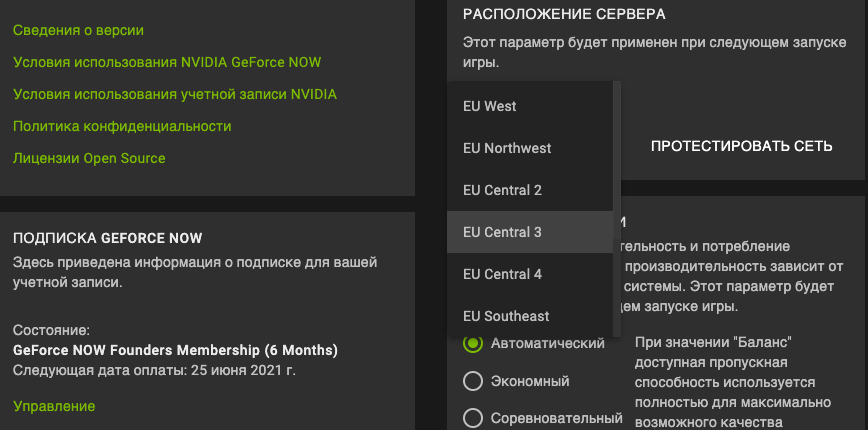
Task: Click the ПРОТЕСТИРОВАТЬ СЕТЬ button
Action: pyautogui.click(x=741, y=146)
